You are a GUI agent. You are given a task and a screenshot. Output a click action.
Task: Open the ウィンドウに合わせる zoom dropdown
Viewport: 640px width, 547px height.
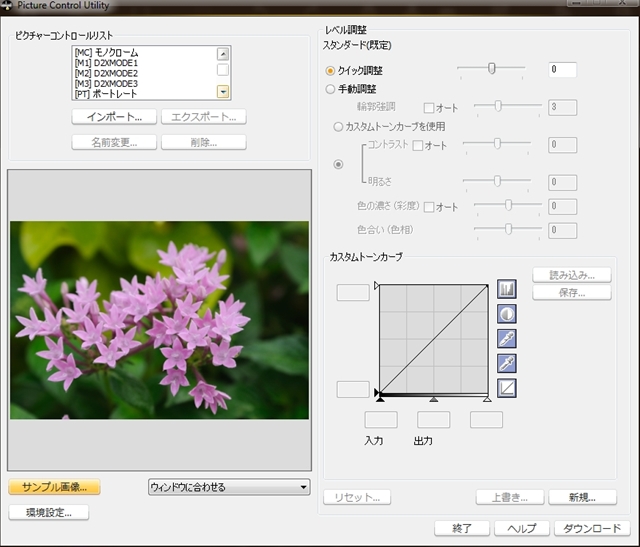click(228, 487)
